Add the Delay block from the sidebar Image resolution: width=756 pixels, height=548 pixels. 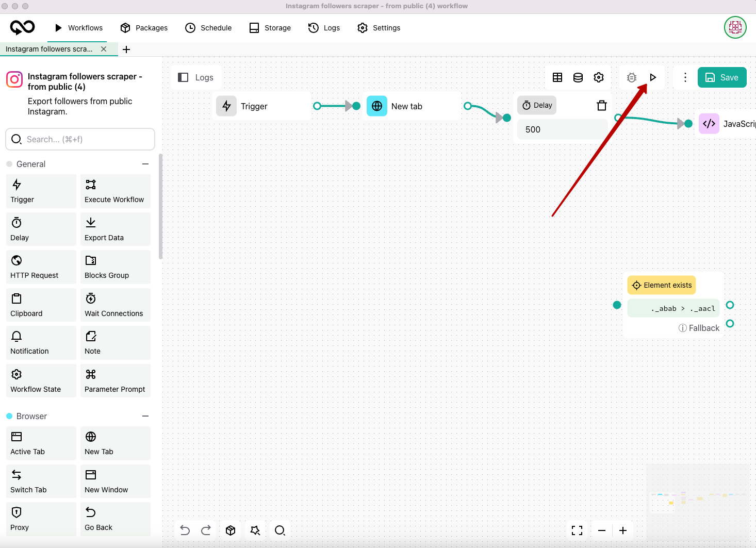coord(41,229)
